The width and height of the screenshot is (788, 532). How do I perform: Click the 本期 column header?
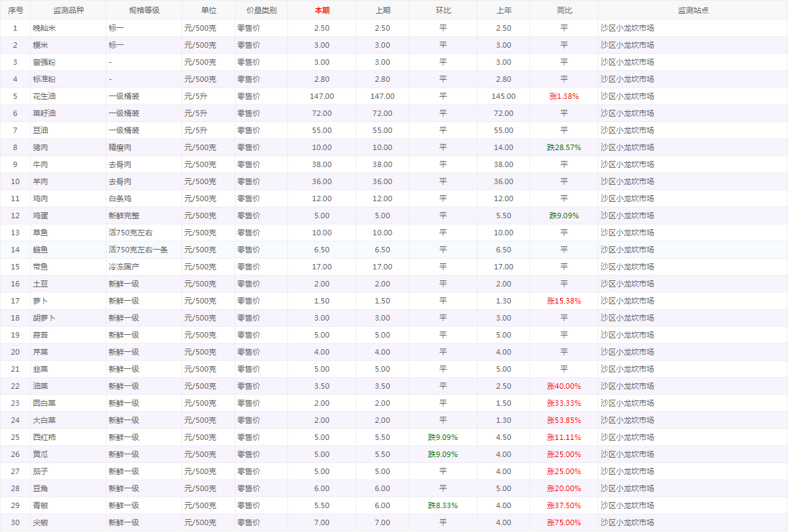coord(321,10)
